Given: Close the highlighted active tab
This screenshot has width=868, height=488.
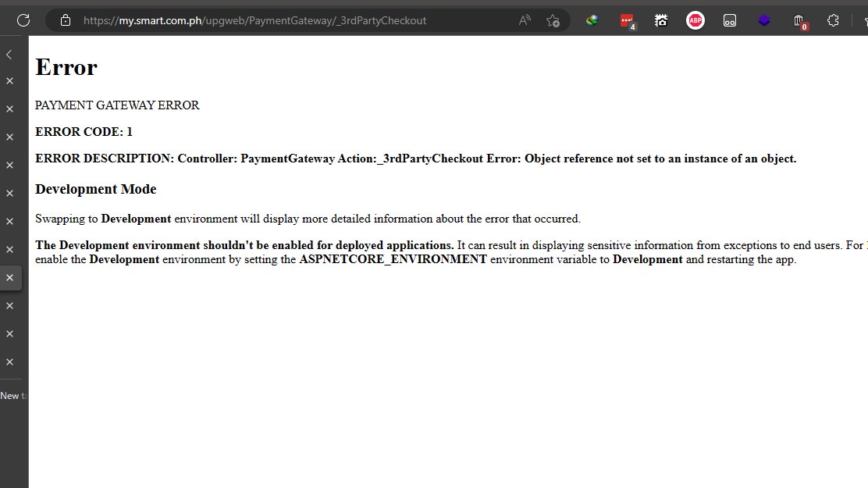Looking at the screenshot, I should point(9,277).
